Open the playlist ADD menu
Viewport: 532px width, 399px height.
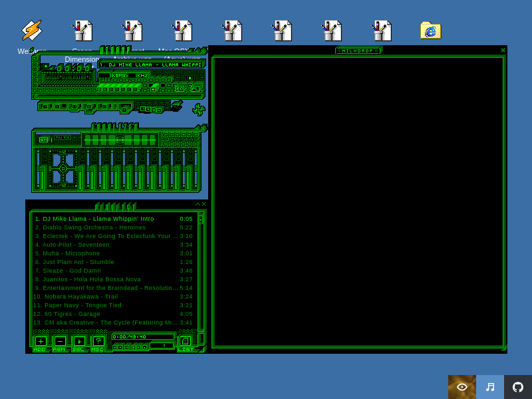point(40,342)
